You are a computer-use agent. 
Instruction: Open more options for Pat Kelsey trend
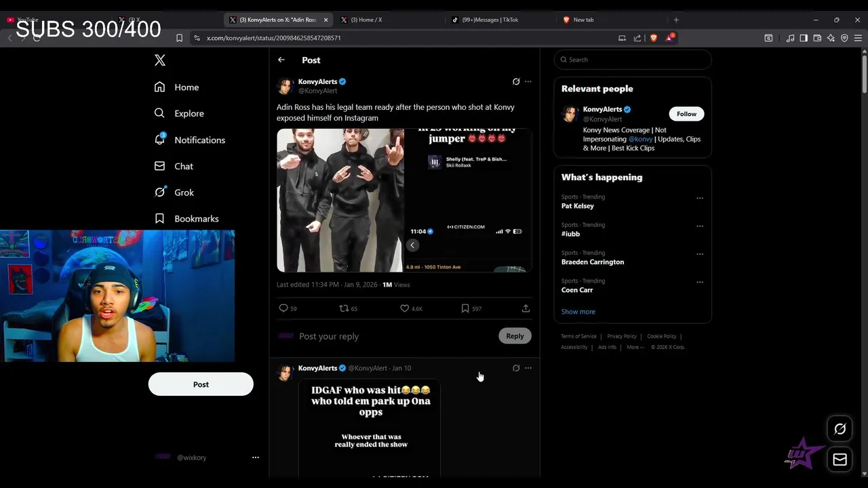(x=700, y=198)
